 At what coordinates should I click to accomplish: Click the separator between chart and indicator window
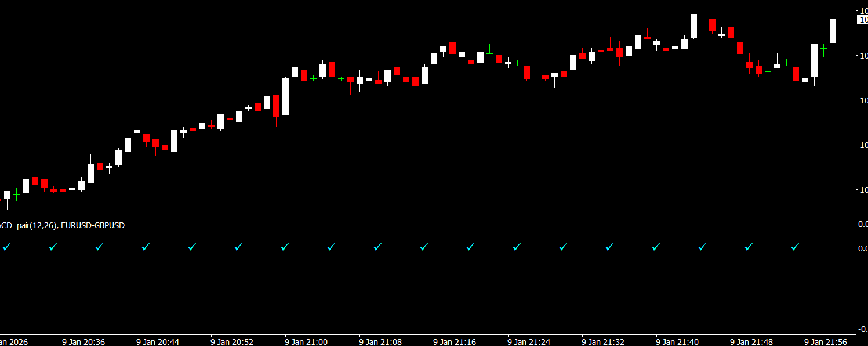coord(428,218)
